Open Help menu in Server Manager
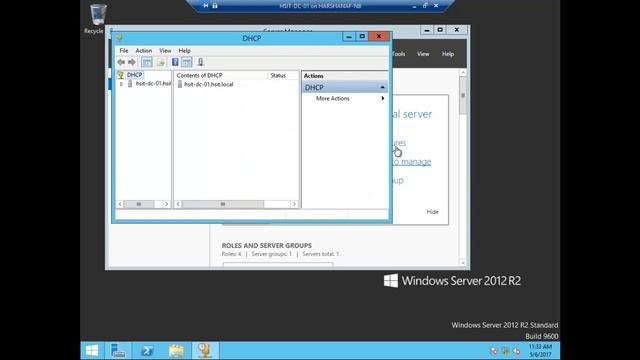The height and width of the screenshot is (360, 640). (448, 54)
